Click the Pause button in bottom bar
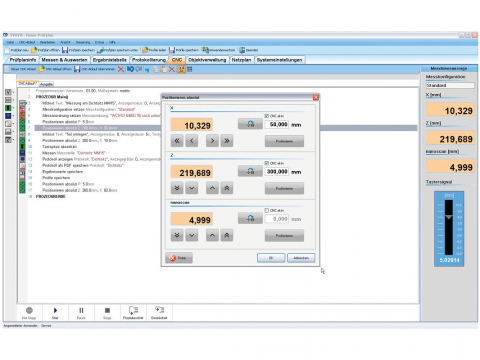480x360 pixels. point(81,313)
